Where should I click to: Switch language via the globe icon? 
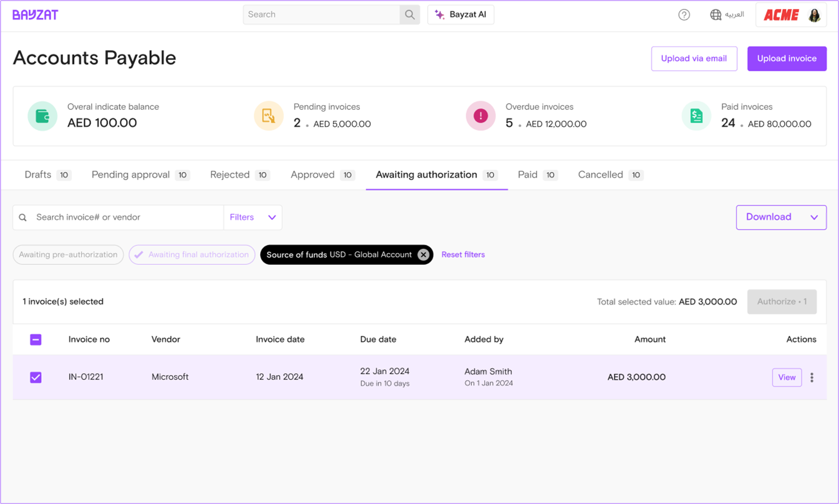pos(715,15)
